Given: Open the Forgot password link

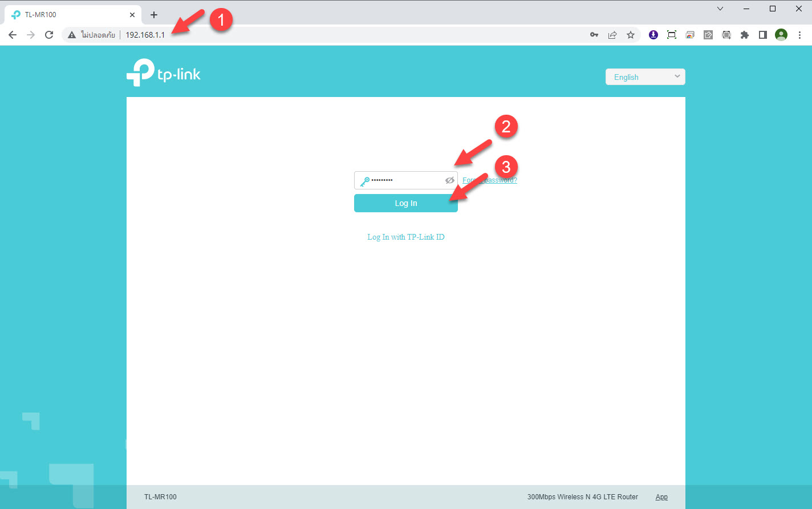Looking at the screenshot, I should click(x=490, y=180).
